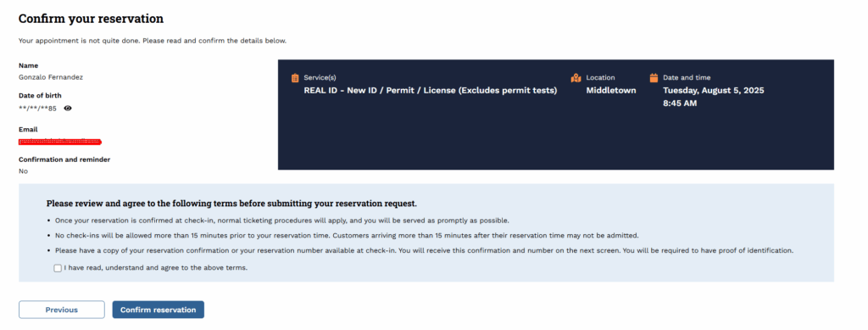
Task: Go back with the Previous button
Action: click(x=61, y=310)
